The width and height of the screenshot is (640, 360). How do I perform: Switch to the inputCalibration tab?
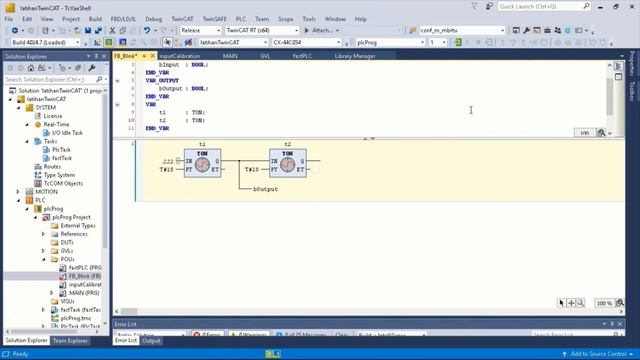(x=180, y=56)
